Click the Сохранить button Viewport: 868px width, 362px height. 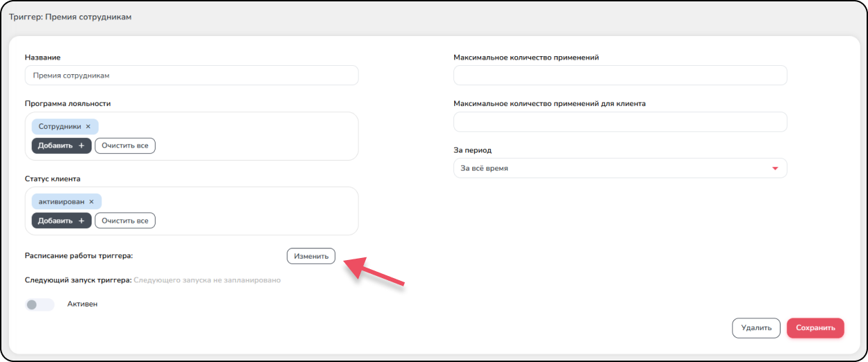[x=815, y=328]
